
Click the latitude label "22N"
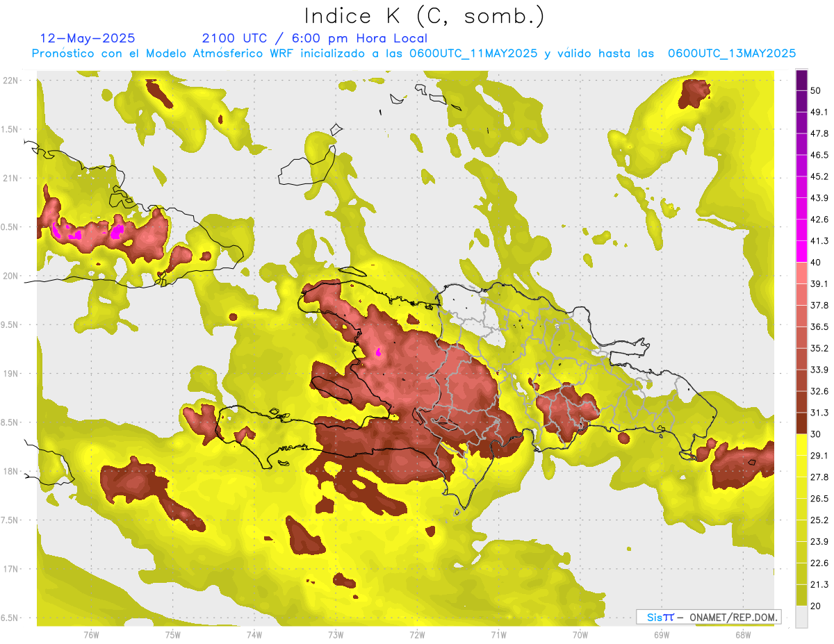click(11, 81)
